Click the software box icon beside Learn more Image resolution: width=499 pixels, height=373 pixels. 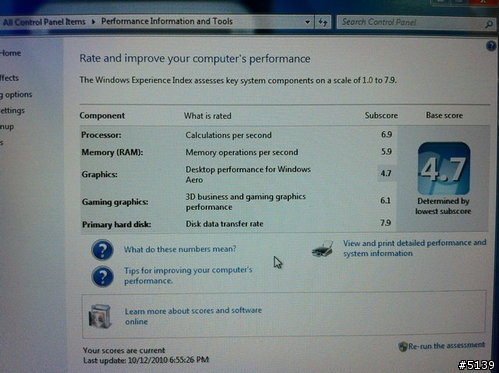(100, 316)
